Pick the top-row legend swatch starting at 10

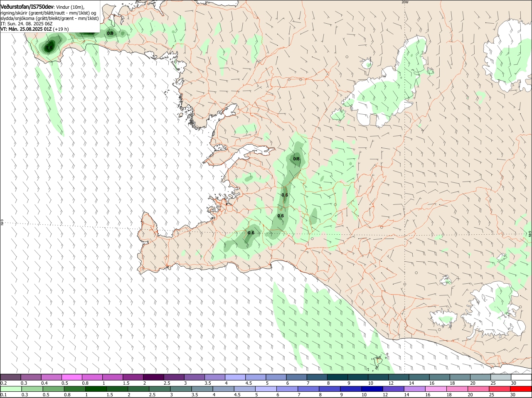click(378, 377)
